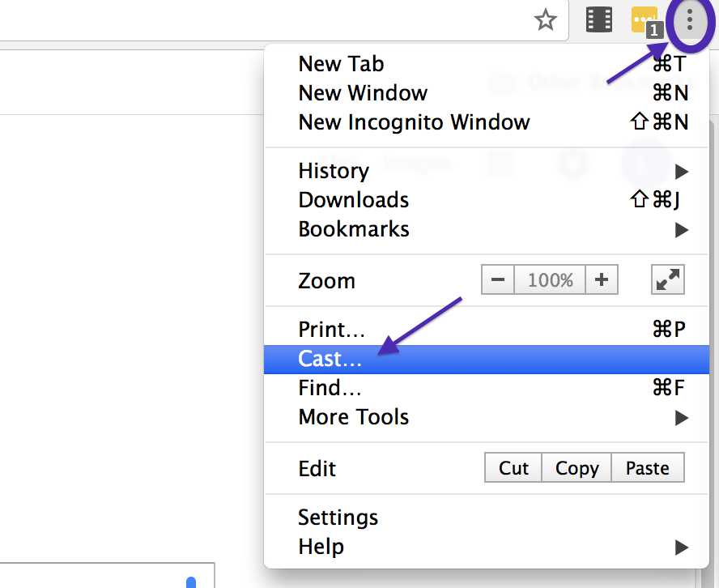Open Settings from the menu
Screen dimensions: 719x588
[338, 518]
